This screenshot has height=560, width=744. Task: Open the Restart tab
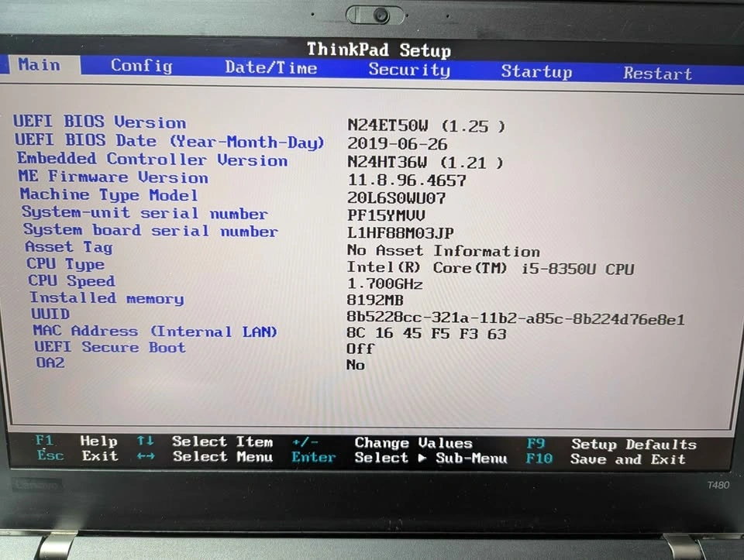click(657, 74)
